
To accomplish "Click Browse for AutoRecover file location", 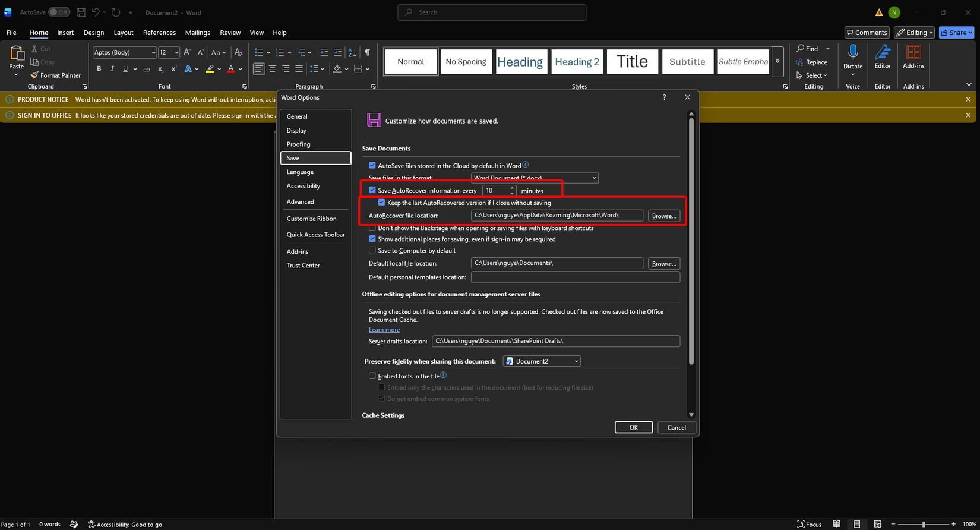I will click(664, 216).
